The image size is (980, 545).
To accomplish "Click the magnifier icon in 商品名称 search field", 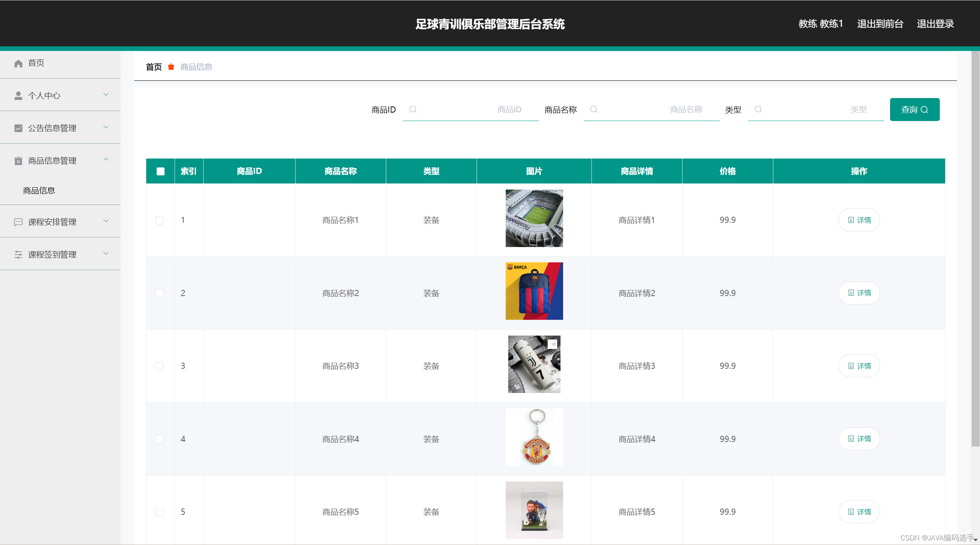I will click(x=593, y=109).
